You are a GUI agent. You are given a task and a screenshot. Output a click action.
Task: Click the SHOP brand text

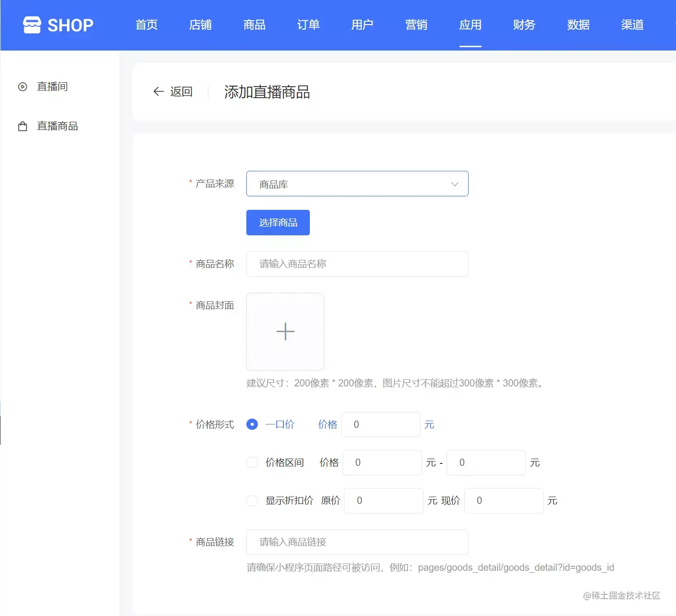click(x=71, y=25)
